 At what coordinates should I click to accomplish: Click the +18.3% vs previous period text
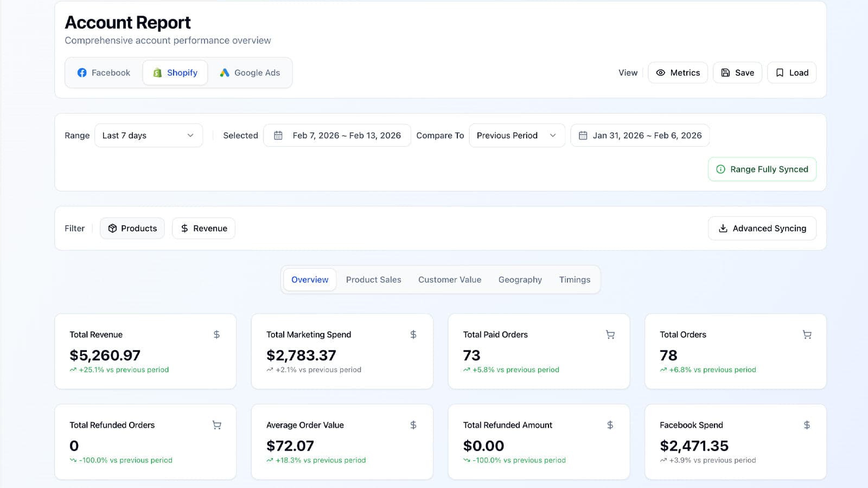pos(321,460)
